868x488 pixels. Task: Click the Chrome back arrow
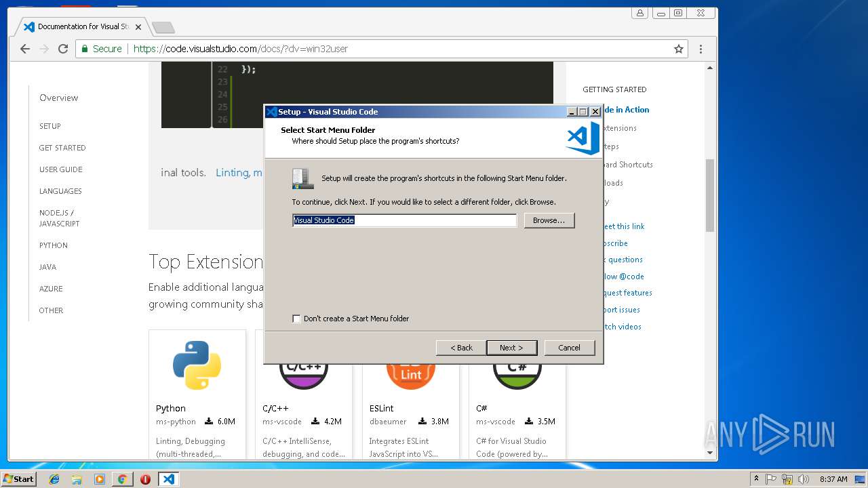[x=25, y=49]
